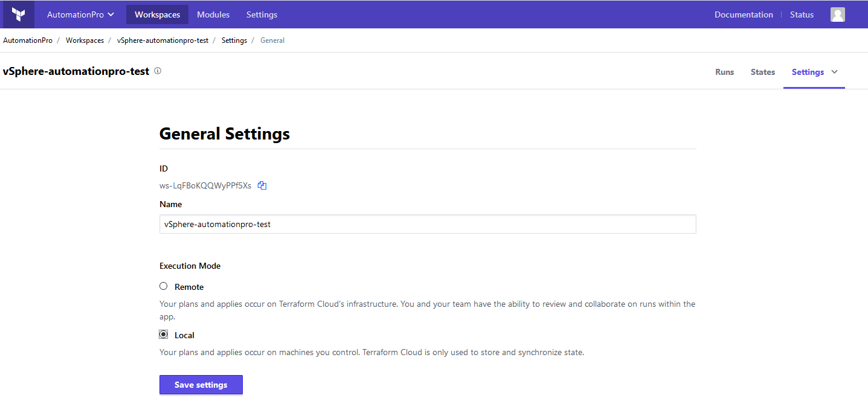Expand the Settings tab chevron
Viewport: 868px width, 404px height.
click(x=835, y=72)
